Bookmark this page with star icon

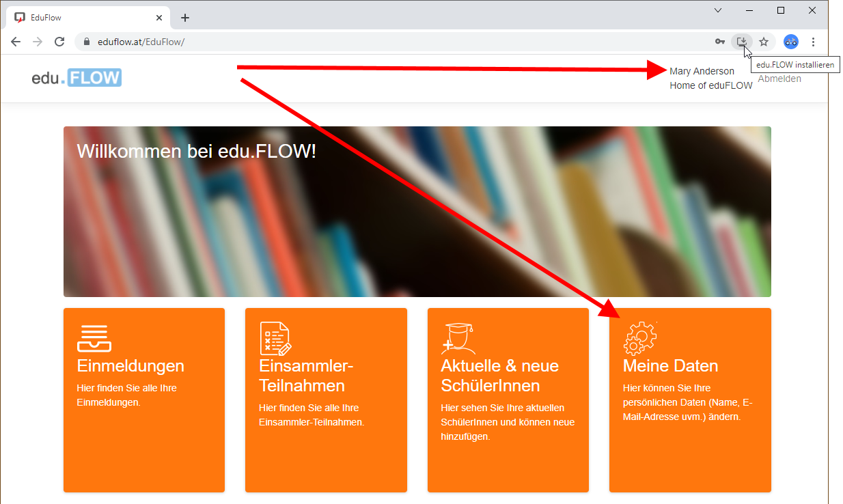764,42
